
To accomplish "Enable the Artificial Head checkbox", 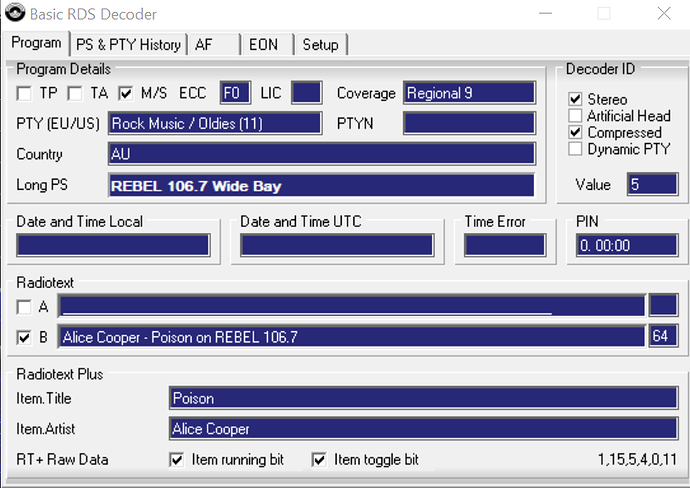I will [x=575, y=116].
